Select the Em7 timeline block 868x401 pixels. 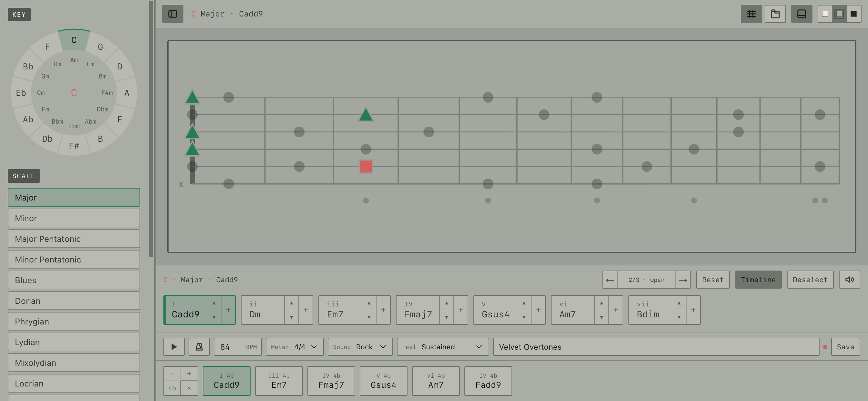279,381
